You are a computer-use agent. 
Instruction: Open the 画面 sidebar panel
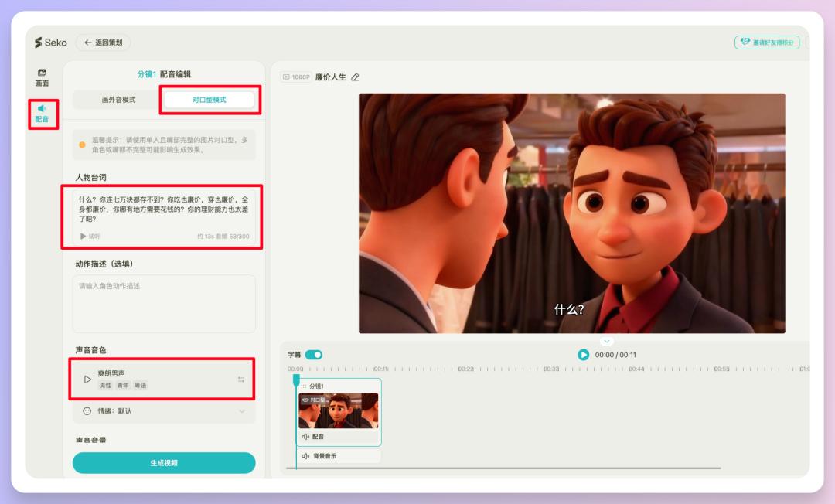42,78
